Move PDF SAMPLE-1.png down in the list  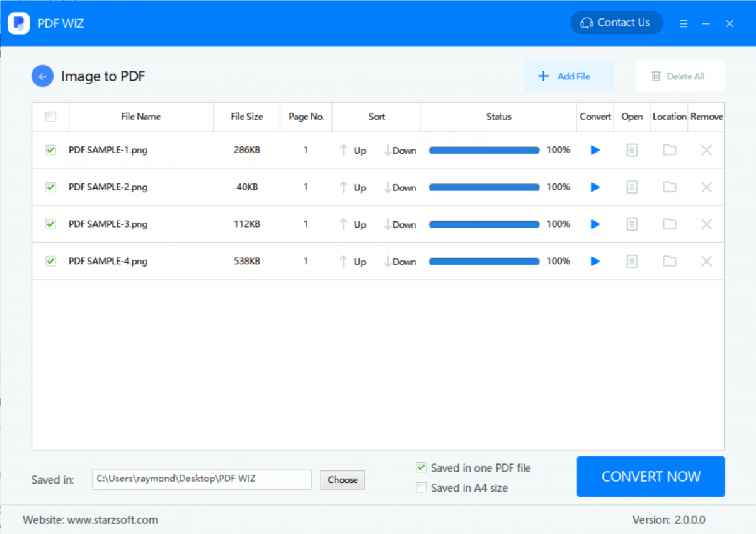tap(399, 150)
